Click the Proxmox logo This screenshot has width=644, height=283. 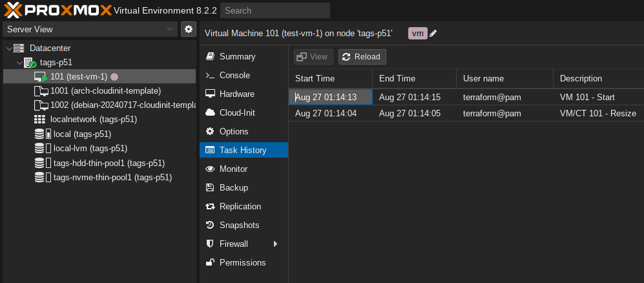click(x=56, y=10)
